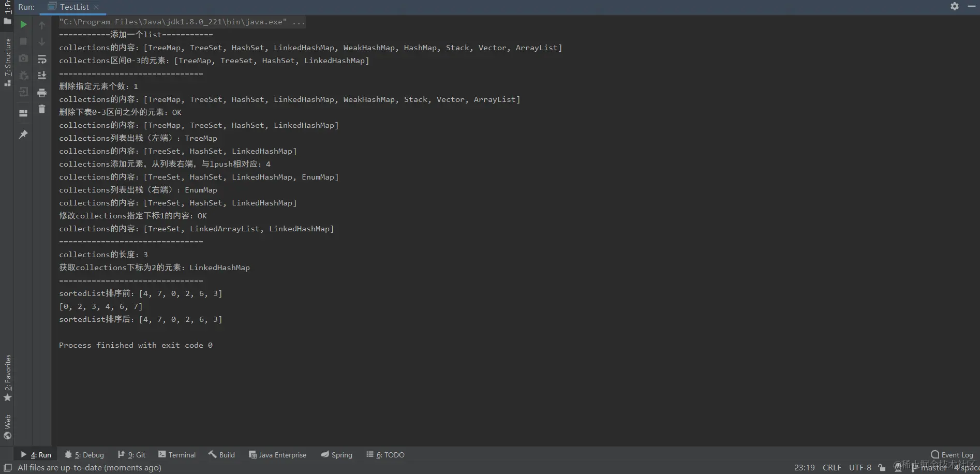
Task: Open the Spring tool window
Action: pyautogui.click(x=336, y=455)
